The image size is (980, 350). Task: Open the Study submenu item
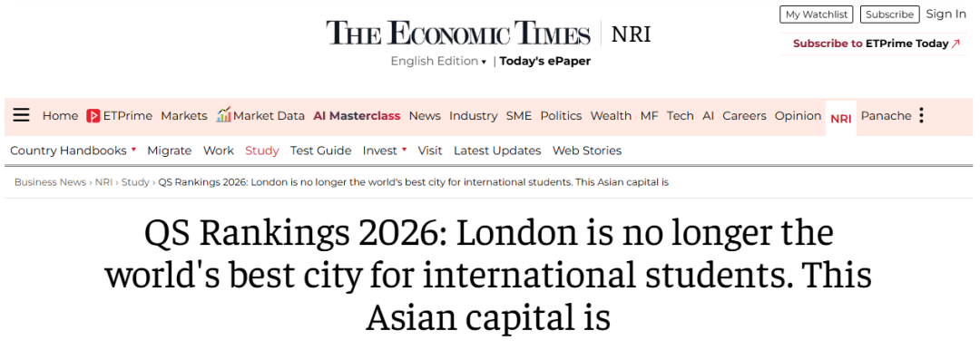(262, 151)
